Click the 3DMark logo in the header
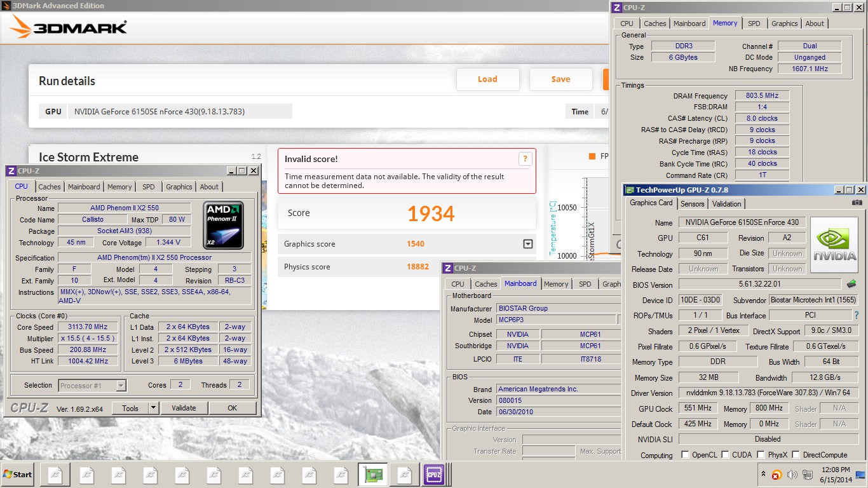 pos(69,27)
